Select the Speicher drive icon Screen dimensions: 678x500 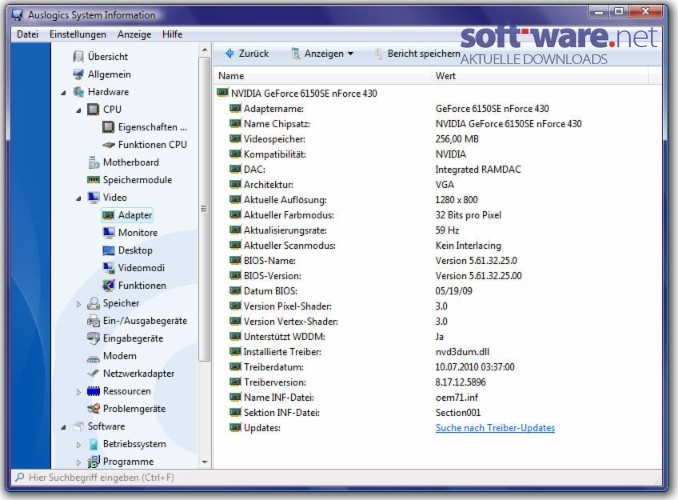click(x=93, y=303)
